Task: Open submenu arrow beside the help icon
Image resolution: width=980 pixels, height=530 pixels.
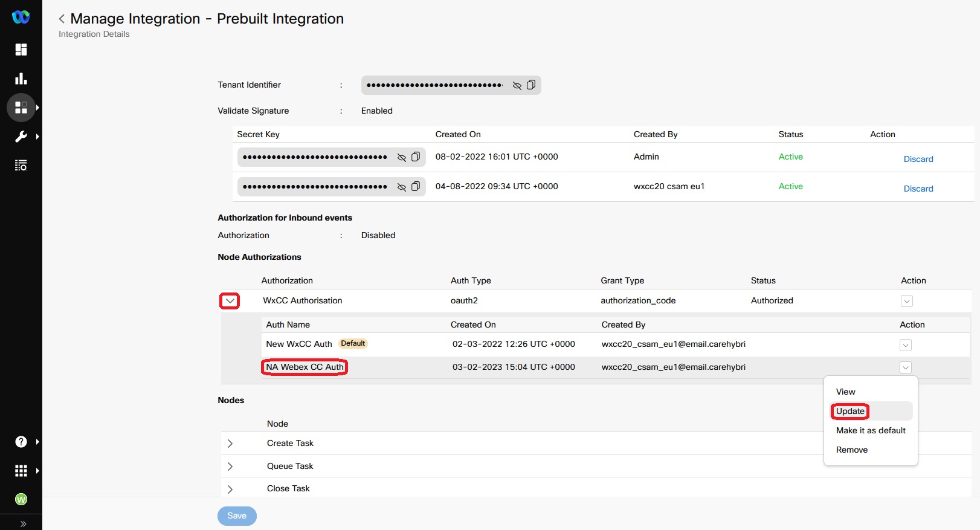Action: 37,442
